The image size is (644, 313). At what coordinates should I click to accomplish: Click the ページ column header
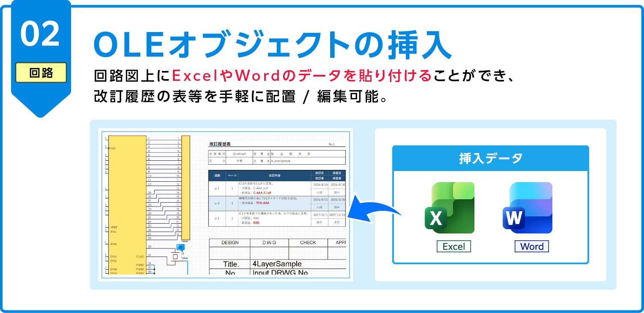(232, 175)
